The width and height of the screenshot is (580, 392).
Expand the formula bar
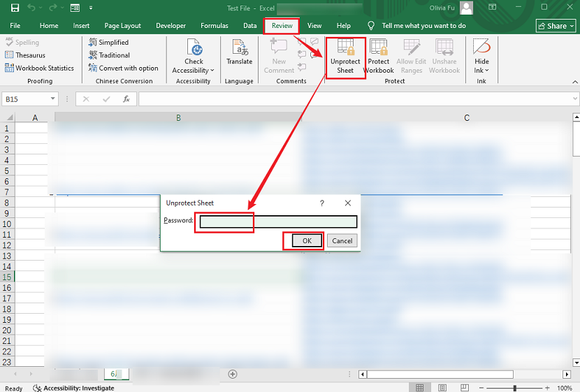(x=575, y=99)
